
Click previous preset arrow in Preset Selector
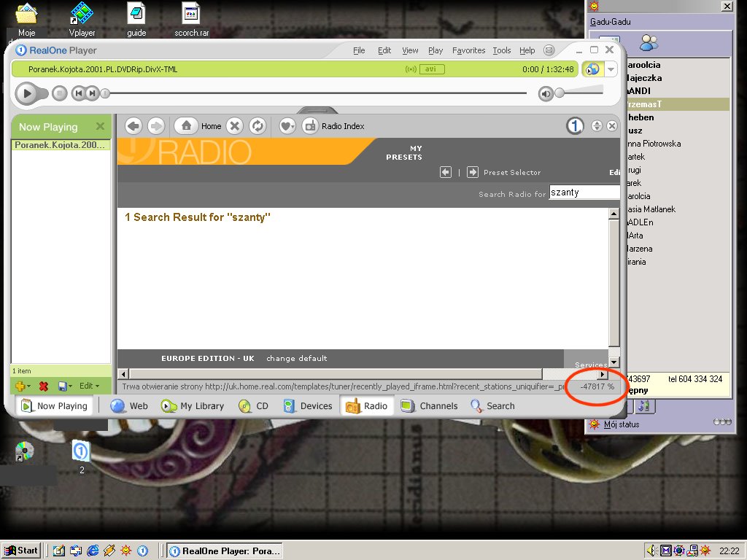point(446,172)
